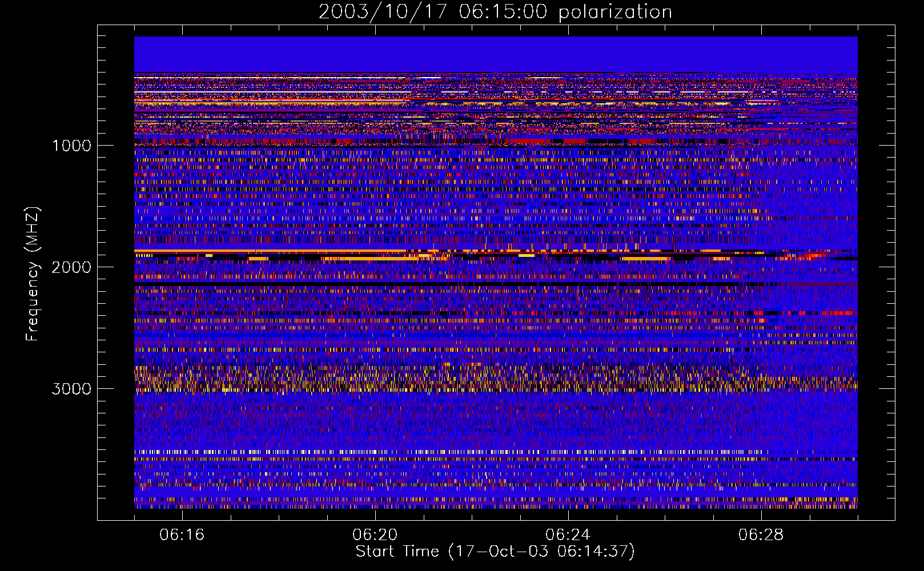This screenshot has width=924, height=571.
Task: Click the 1000 frequency tick label
Action: (x=71, y=146)
